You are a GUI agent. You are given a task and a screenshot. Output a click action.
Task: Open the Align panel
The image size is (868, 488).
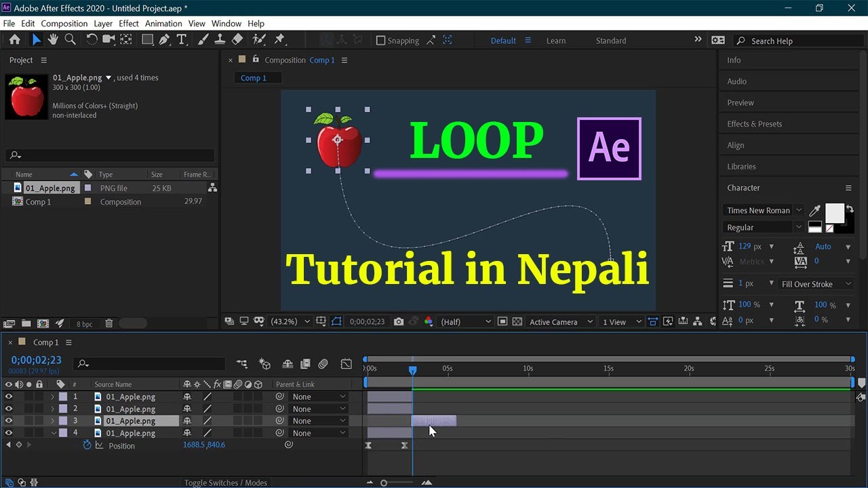pyautogui.click(x=736, y=145)
